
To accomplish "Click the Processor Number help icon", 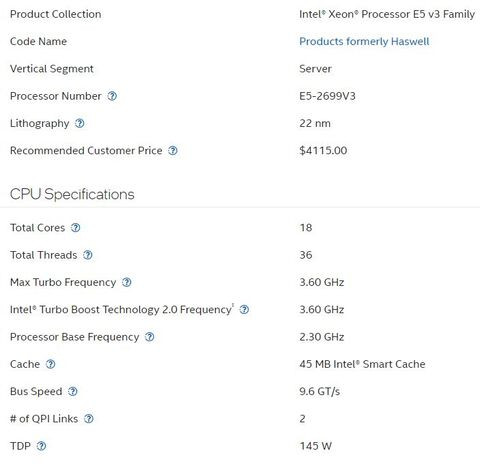I will pos(112,96).
